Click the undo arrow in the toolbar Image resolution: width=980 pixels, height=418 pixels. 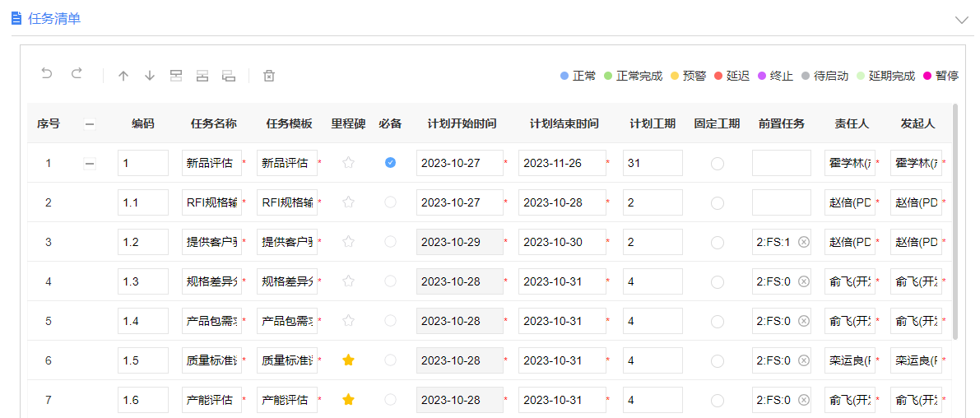[x=47, y=74]
